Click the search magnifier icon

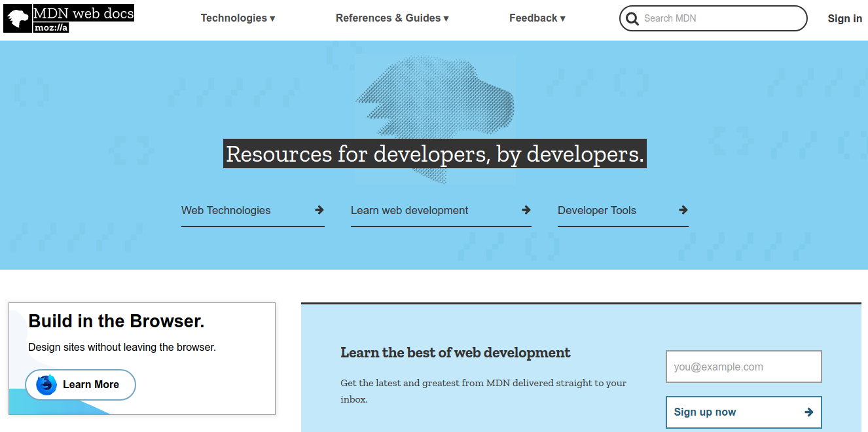pos(632,18)
